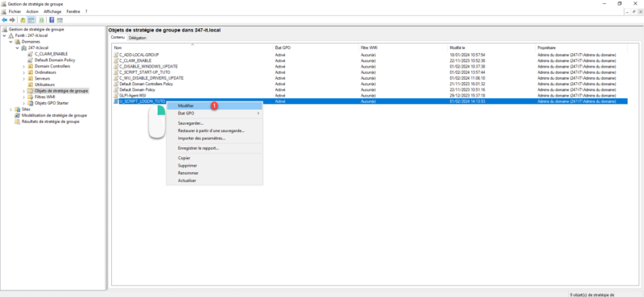
Task: Open the Action menu
Action: [32, 11]
